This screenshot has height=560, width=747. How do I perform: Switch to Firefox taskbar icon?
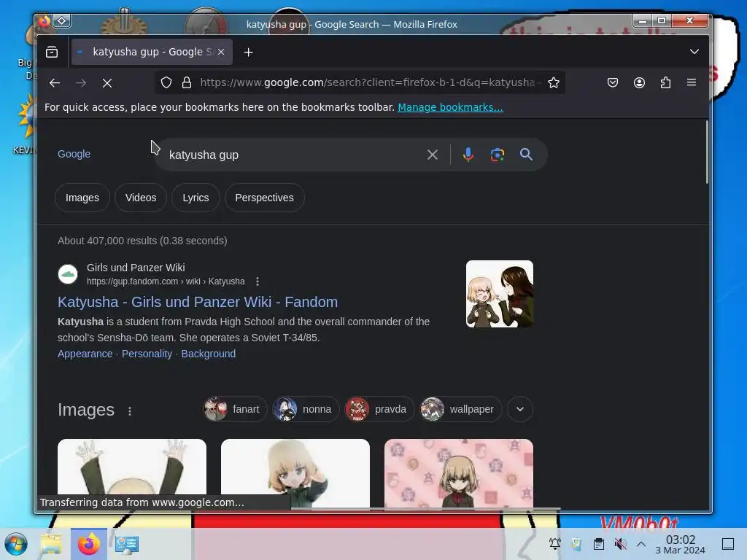pos(89,544)
